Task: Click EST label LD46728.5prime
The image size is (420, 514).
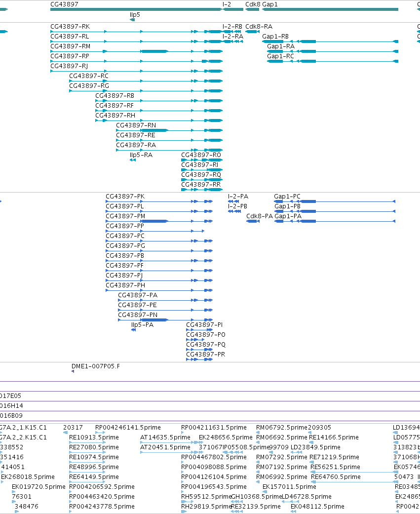Action: 306,496
